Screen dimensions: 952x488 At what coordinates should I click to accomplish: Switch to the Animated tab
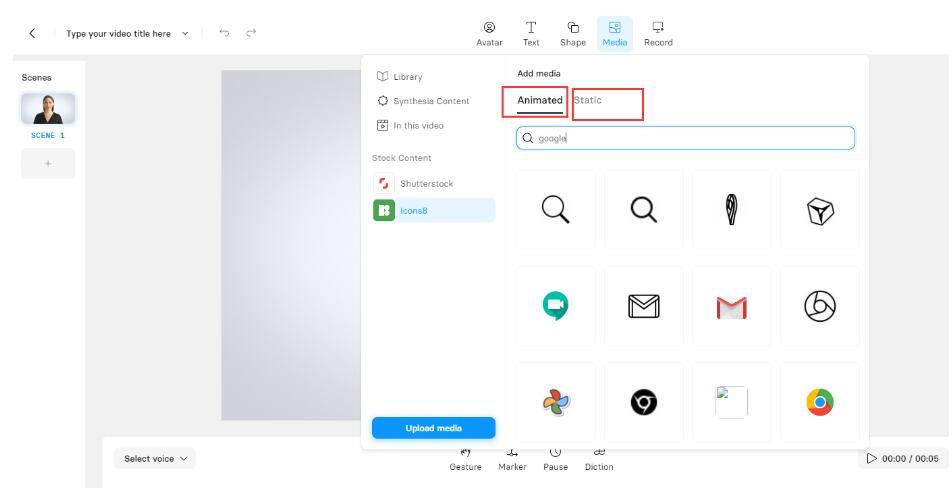click(540, 100)
